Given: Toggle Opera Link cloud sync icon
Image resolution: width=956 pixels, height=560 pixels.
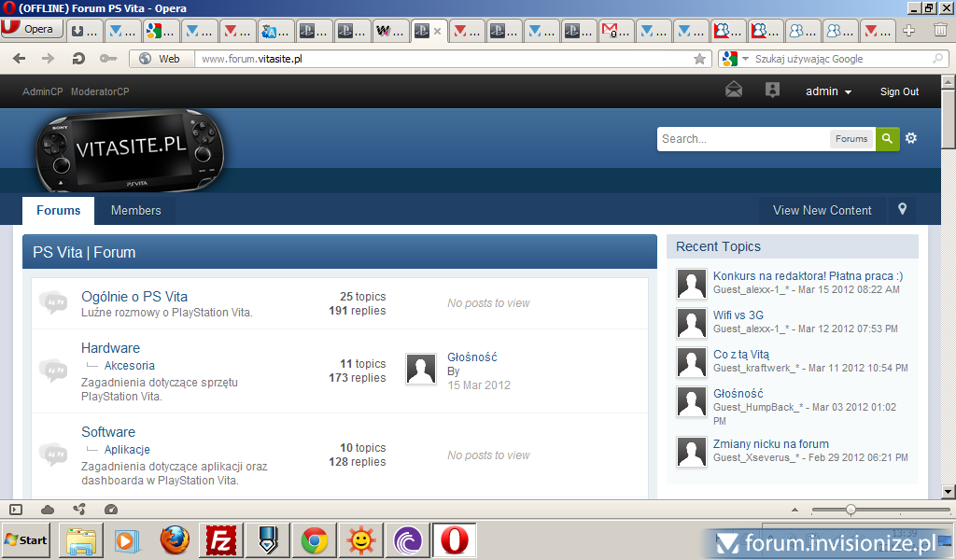Looking at the screenshot, I should tap(48, 510).
